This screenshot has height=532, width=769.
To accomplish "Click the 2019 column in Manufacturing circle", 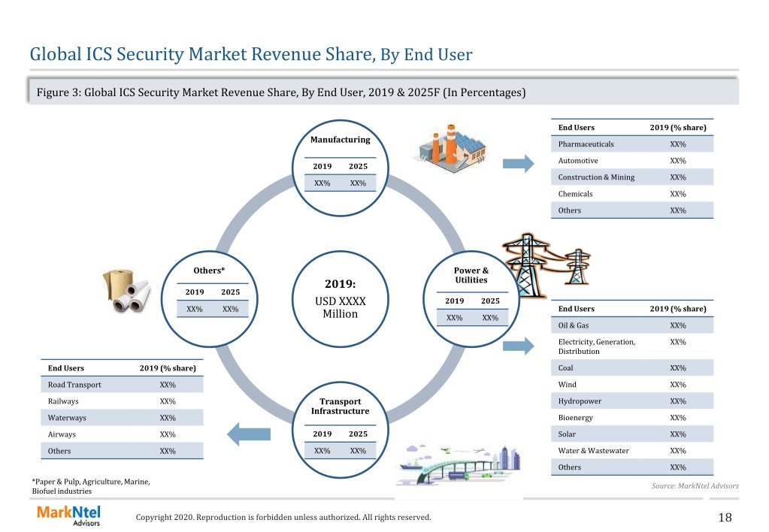I will [322, 174].
